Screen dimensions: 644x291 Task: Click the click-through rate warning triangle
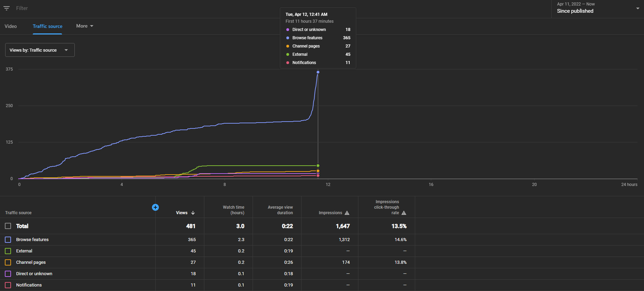pyautogui.click(x=404, y=213)
